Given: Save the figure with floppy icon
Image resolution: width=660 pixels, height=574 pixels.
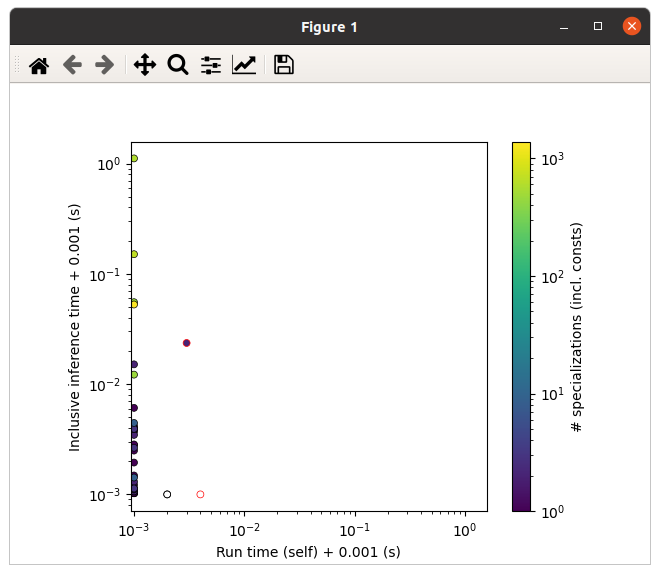Looking at the screenshot, I should coord(284,65).
